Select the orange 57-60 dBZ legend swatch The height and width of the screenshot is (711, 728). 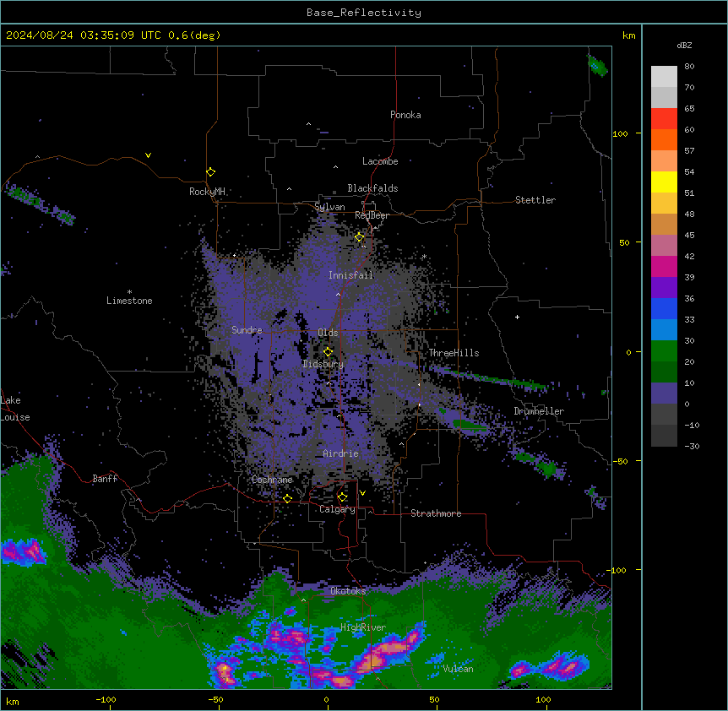664,139
